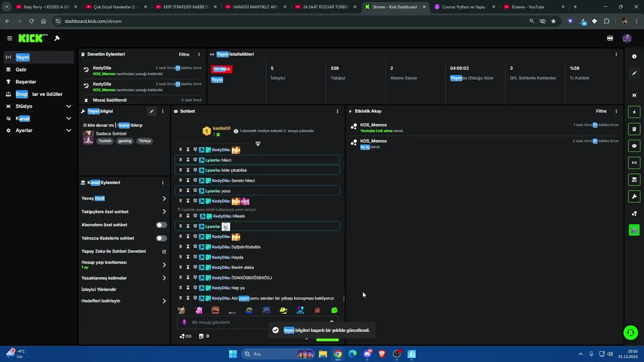Click the three-dots points icon in right sidebar
Image resolution: width=644 pixels, height=362 pixels.
point(634,214)
